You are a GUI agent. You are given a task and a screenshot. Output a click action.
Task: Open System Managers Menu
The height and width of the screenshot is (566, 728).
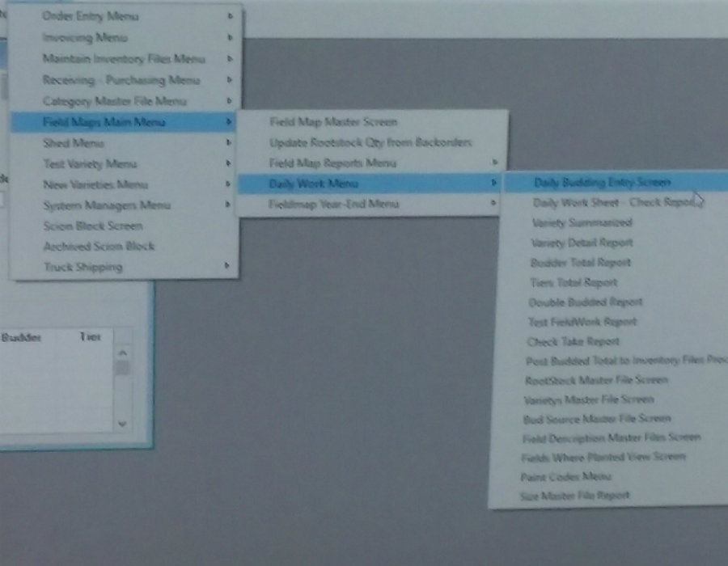[x=106, y=205]
